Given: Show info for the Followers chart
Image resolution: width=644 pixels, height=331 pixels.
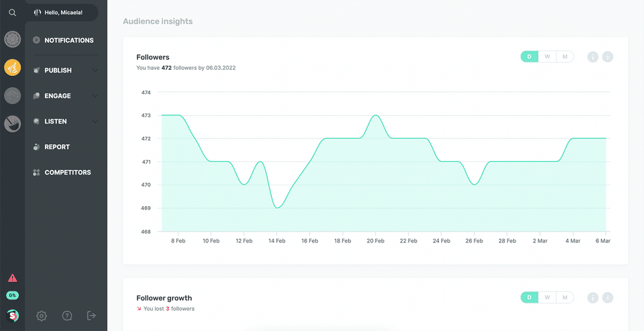Looking at the screenshot, I should tap(593, 57).
